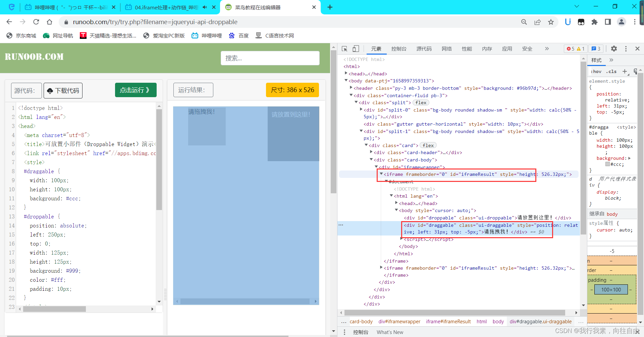Go back to previous page
Image resolution: width=644 pixels, height=337 pixels.
pos(9,22)
